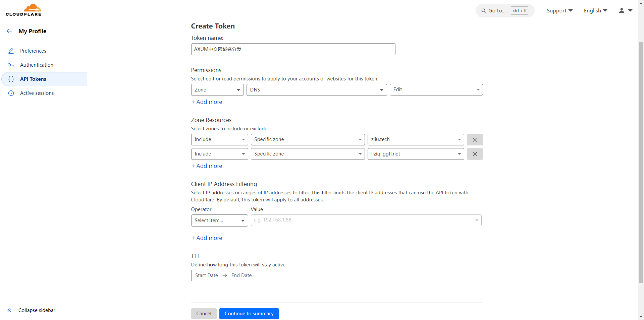
Task: Click the Create Token heading
Action: pyautogui.click(x=213, y=26)
